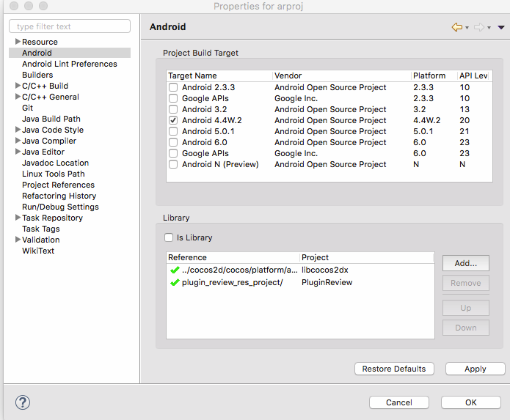
Task: Click the type filter text field
Action: tap(70, 26)
